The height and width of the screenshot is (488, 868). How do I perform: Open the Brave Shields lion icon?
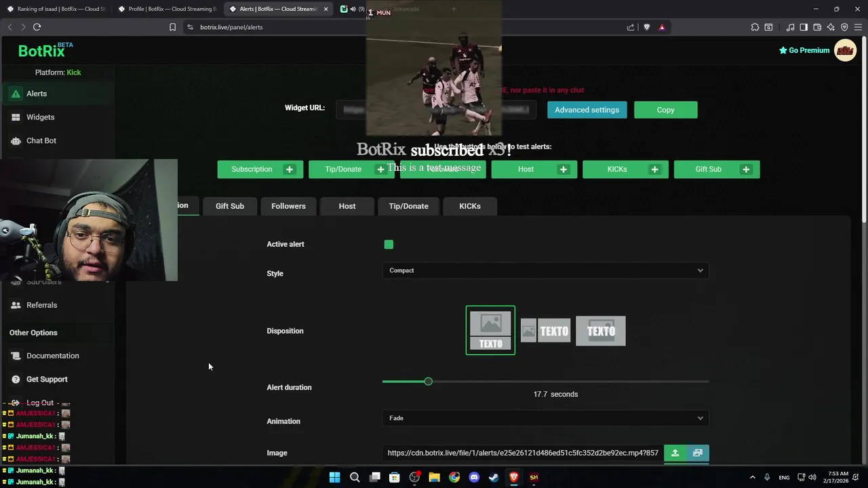click(x=646, y=27)
